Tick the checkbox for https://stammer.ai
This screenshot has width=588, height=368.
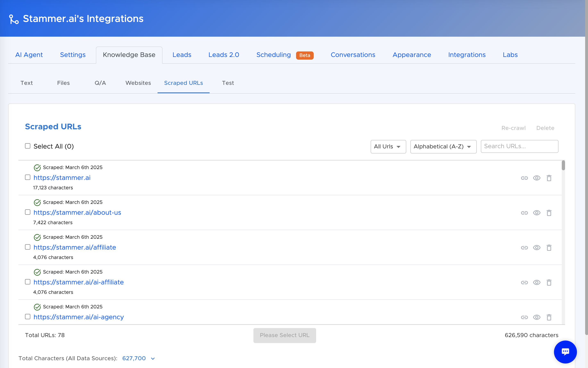point(28,177)
